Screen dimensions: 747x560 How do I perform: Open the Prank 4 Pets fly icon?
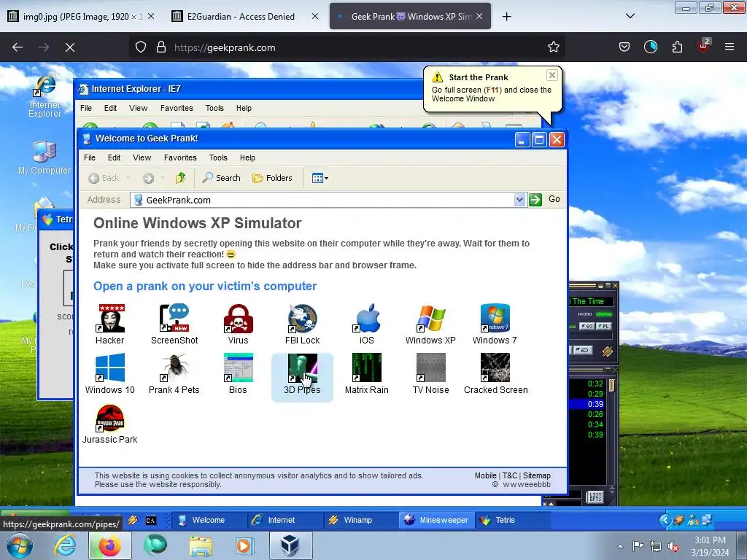pyautogui.click(x=174, y=374)
